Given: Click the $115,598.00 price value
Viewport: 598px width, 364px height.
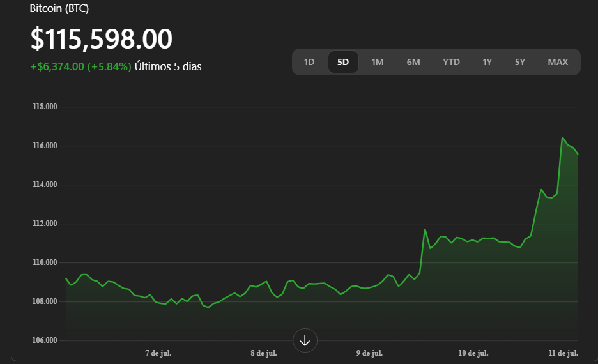Looking at the screenshot, I should pyautogui.click(x=102, y=39).
